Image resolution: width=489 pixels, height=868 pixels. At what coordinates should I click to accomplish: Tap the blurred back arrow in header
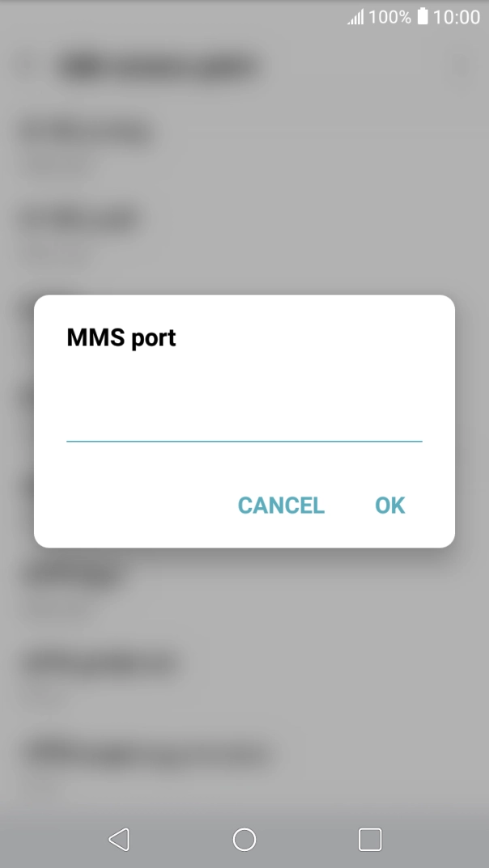[25, 67]
